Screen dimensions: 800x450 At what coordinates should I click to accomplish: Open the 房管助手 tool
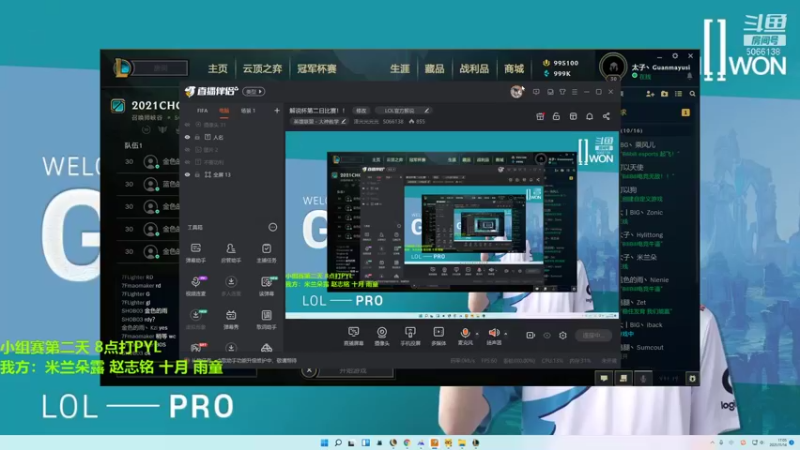coord(231,253)
